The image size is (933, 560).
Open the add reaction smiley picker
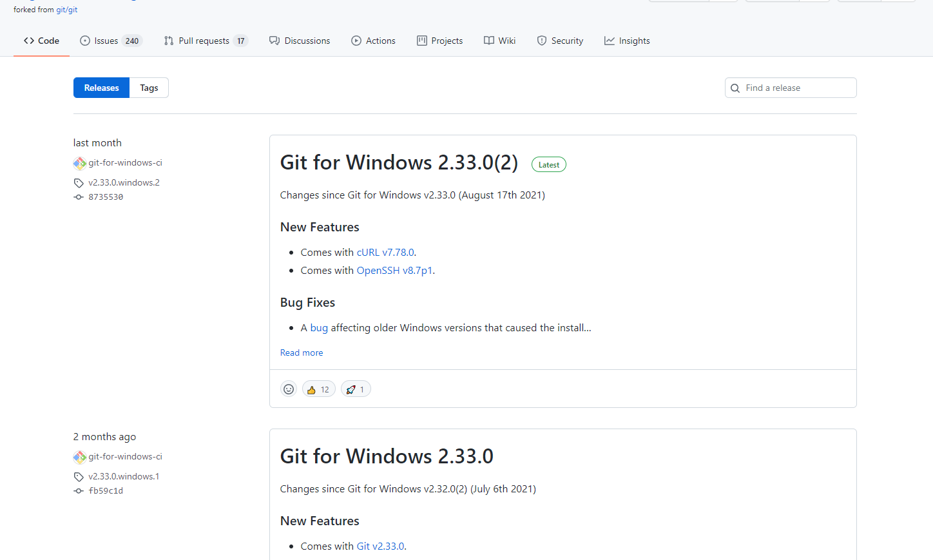[x=289, y=389]
